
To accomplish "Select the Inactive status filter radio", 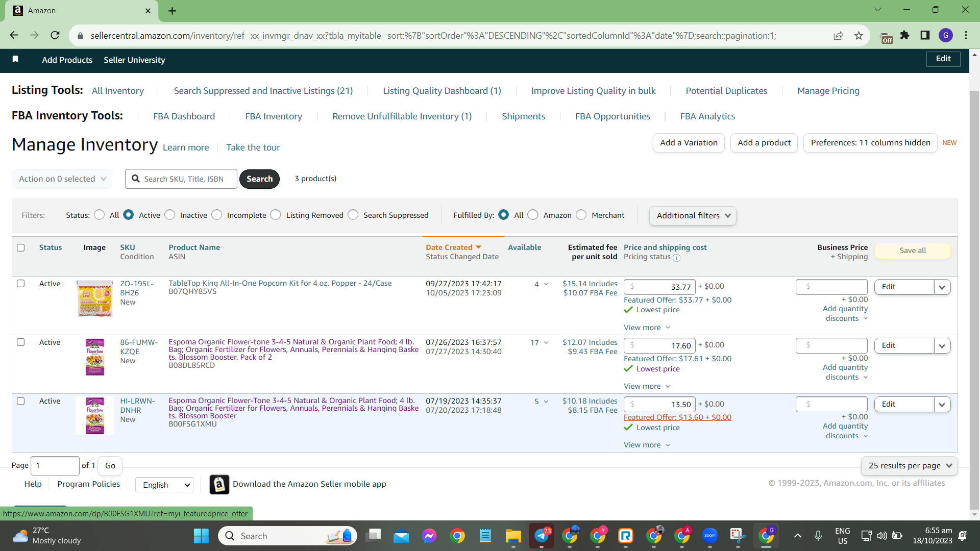I will tap(170, 215).
